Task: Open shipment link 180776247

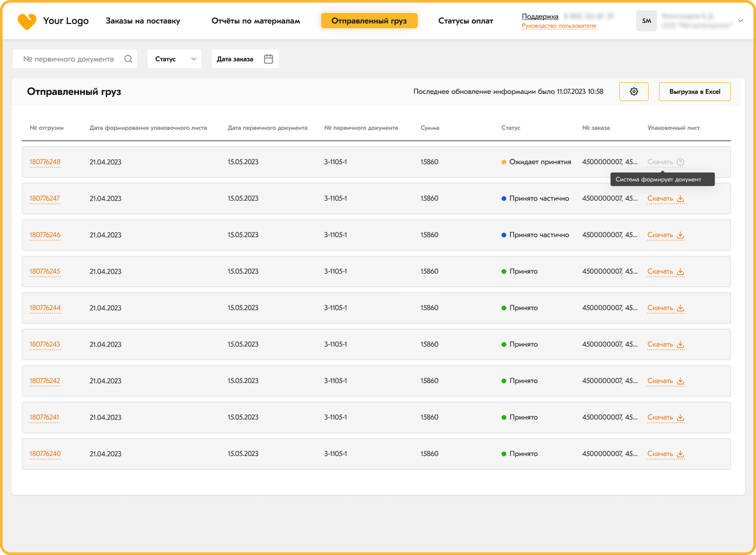Action: (45, 199)
